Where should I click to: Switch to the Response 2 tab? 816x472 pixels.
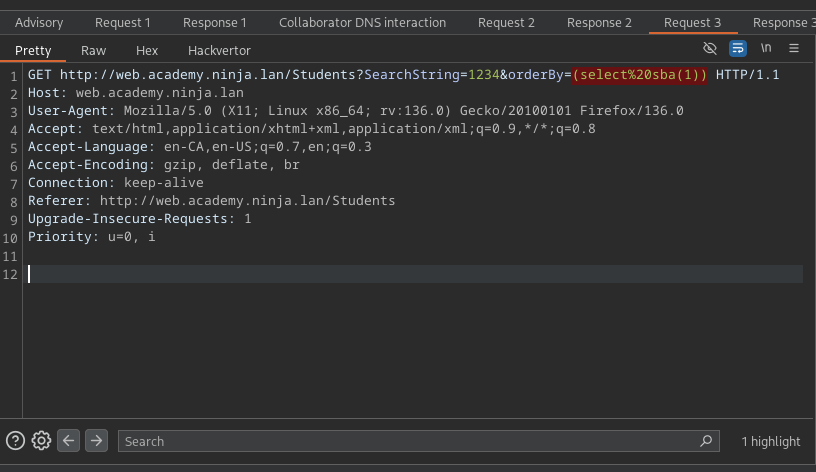(x=599, y=23)
